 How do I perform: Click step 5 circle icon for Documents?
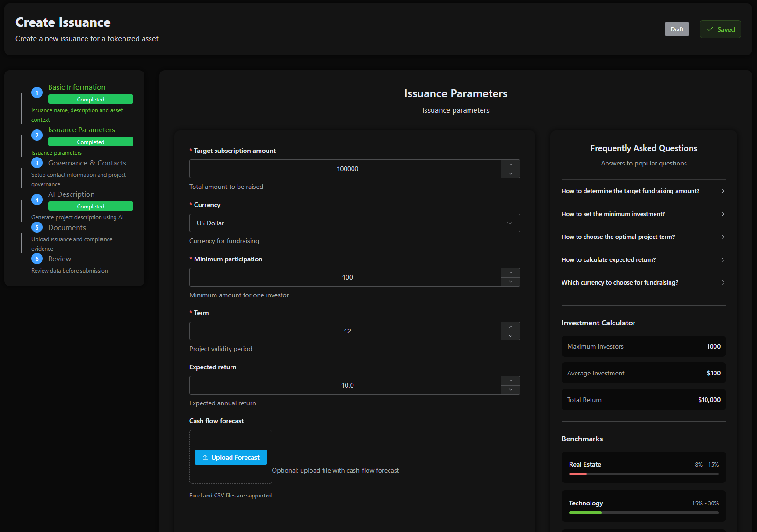point(37,227)
